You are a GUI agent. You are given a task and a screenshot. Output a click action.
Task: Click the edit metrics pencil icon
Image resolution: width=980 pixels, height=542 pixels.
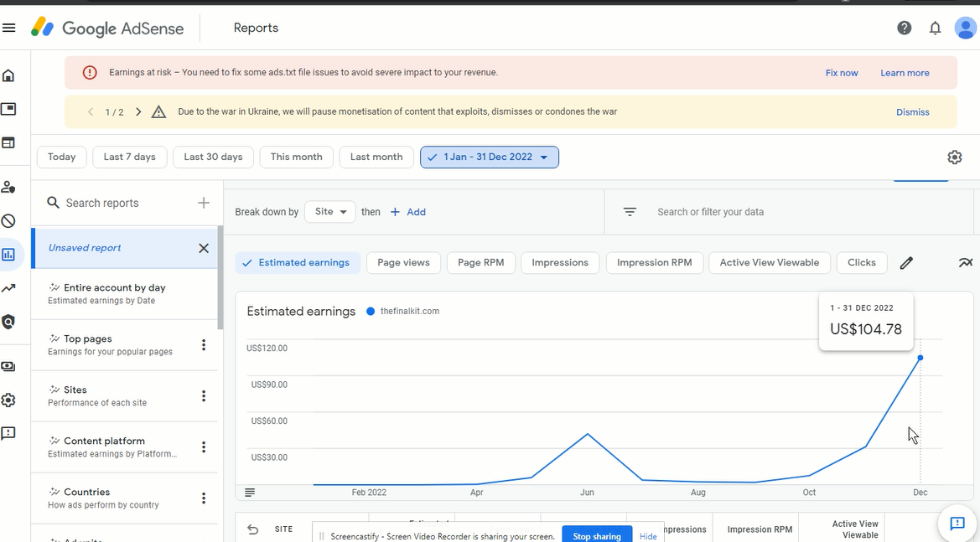point(906,263)
